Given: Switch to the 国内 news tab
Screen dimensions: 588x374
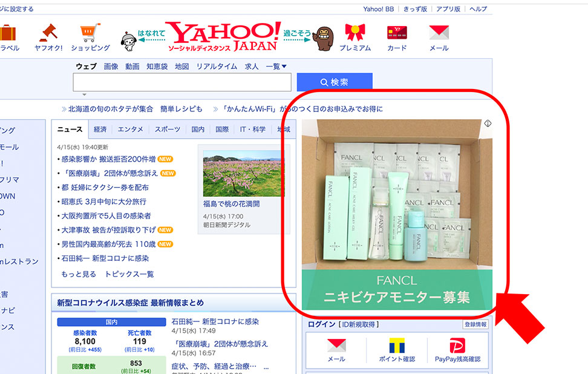Looking at the screenshot, I should coord(198,130).
